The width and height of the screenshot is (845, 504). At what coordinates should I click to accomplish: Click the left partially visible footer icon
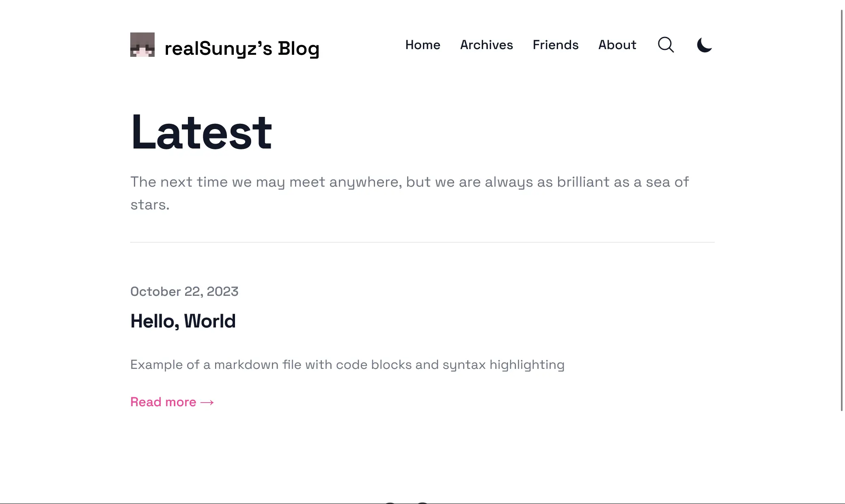click(390, 503)
